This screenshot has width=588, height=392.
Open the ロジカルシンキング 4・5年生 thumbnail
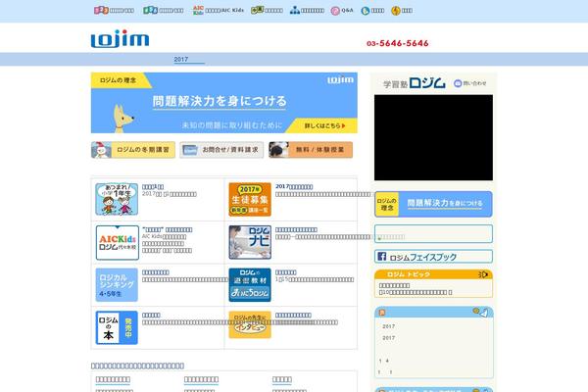[117, 285]
